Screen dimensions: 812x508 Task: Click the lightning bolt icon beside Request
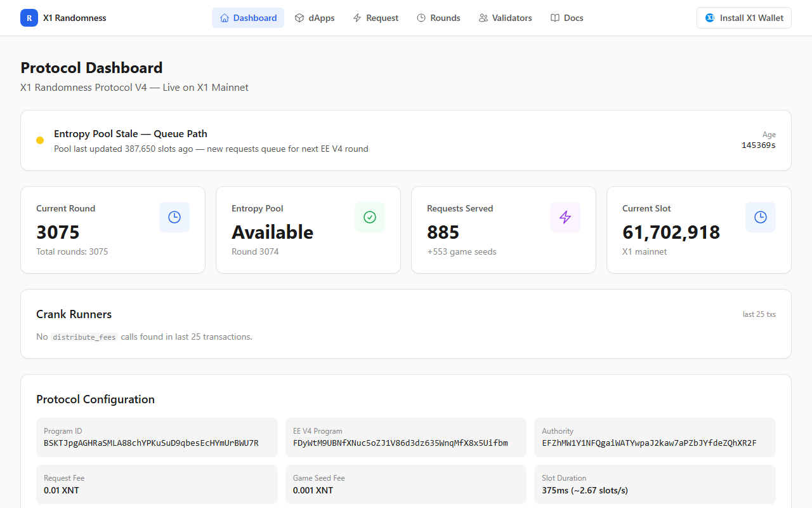click(357, 18)
